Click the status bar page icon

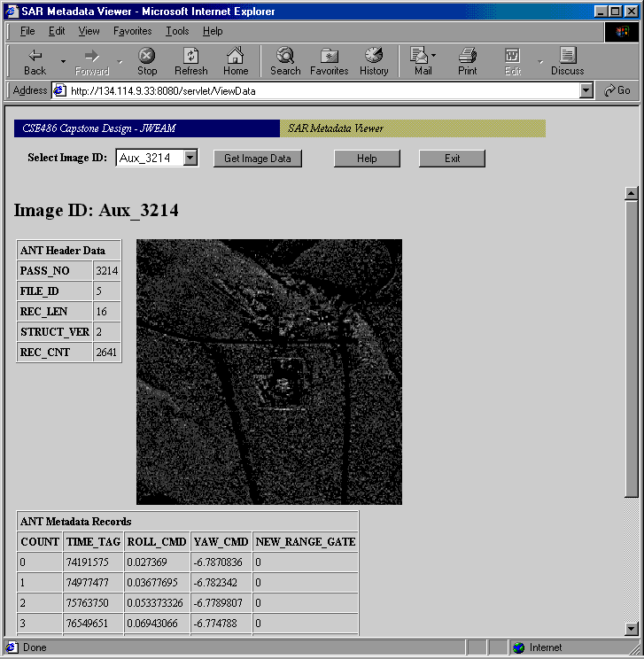tap(12, 647)
